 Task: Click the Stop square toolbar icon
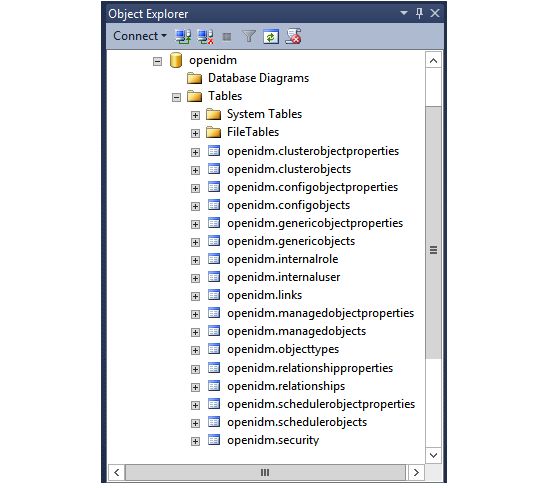click(227, 37)
